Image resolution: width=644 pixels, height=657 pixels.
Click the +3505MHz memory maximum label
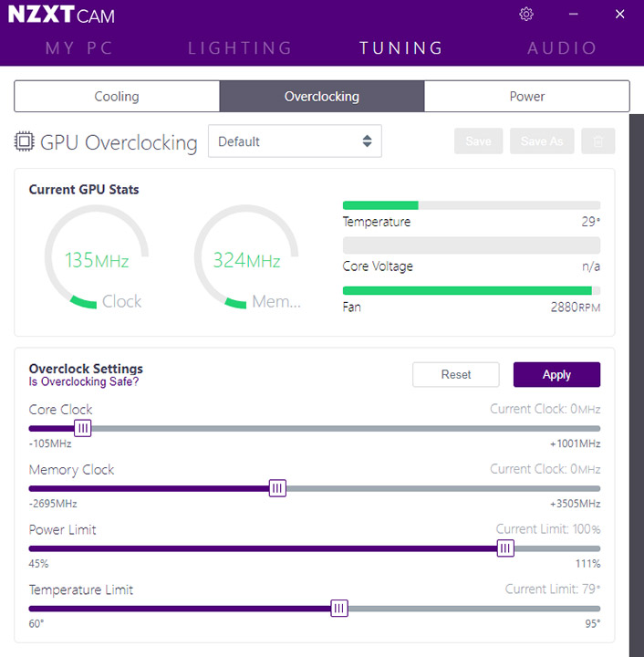pos(576,504)
